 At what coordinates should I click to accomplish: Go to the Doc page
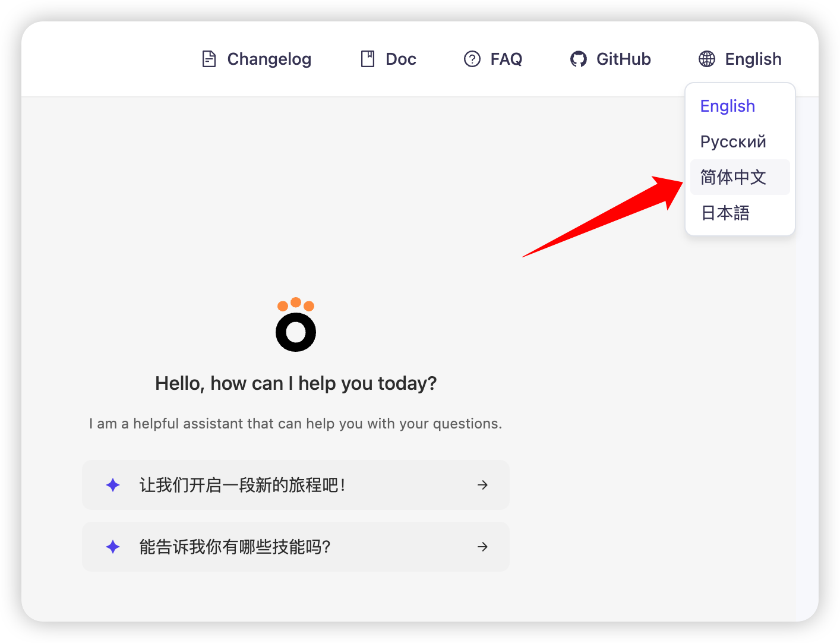coord(401,59)
